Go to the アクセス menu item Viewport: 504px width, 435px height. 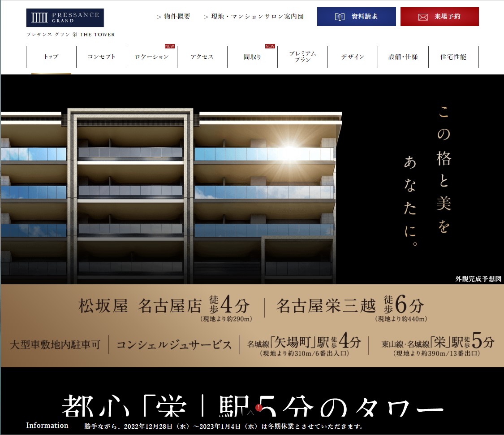(202, 57)
